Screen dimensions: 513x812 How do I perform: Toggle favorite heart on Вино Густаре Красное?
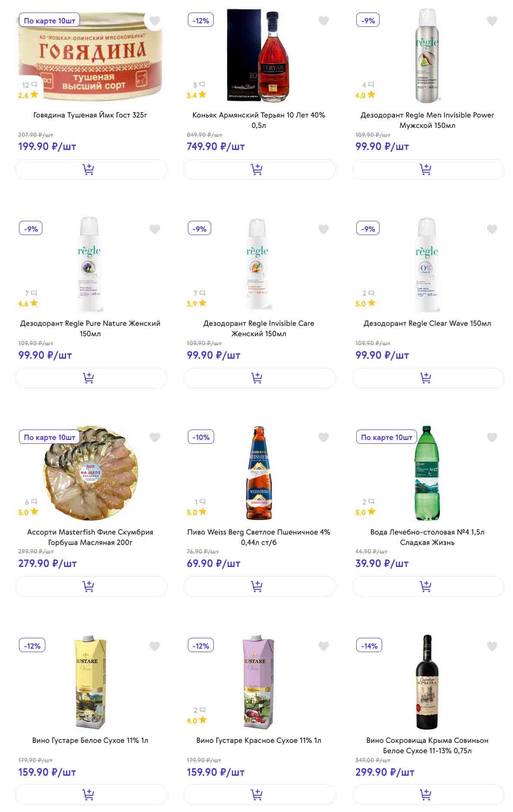pyautogui.click(x=323, y=646)
